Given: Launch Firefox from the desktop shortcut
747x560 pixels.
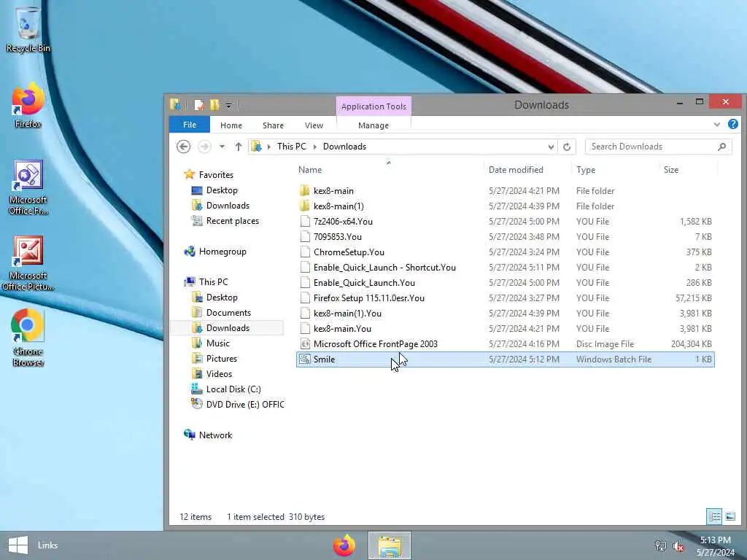Looking at the screenshot, I should coord(28,106).
